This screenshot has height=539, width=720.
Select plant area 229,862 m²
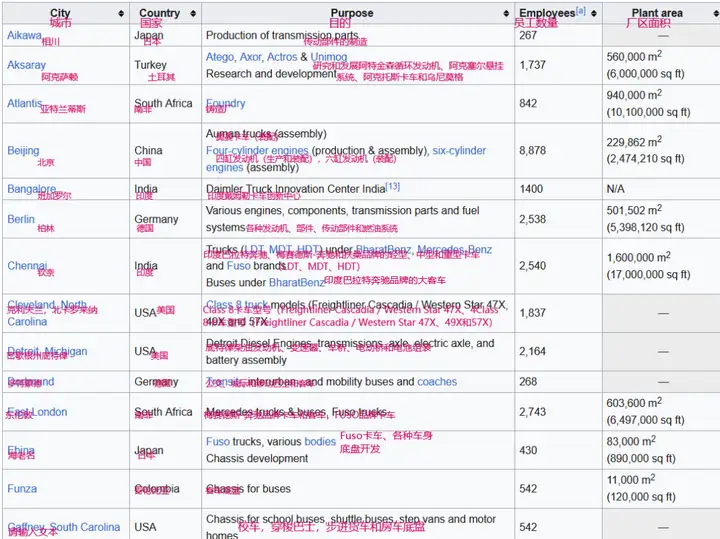coord(634,142)
